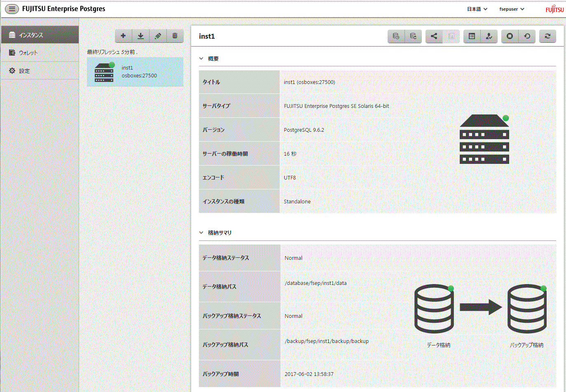
Task: Select the インスタンス sidebar item
Action: tap(40, 35)
